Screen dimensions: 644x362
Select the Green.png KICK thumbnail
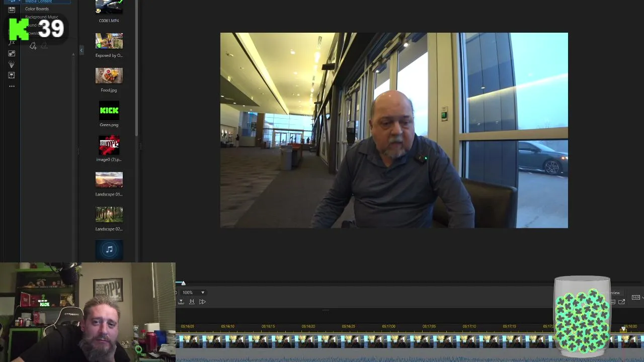tap(109, 110)
